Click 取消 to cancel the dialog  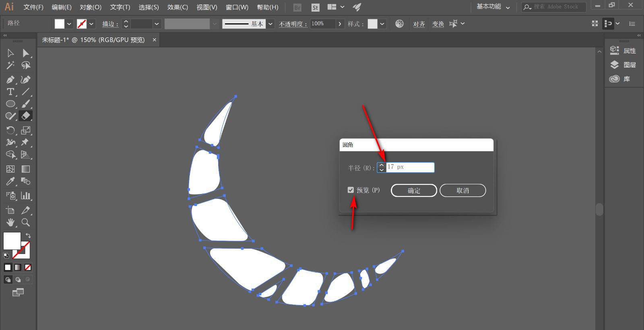point(462,190)
